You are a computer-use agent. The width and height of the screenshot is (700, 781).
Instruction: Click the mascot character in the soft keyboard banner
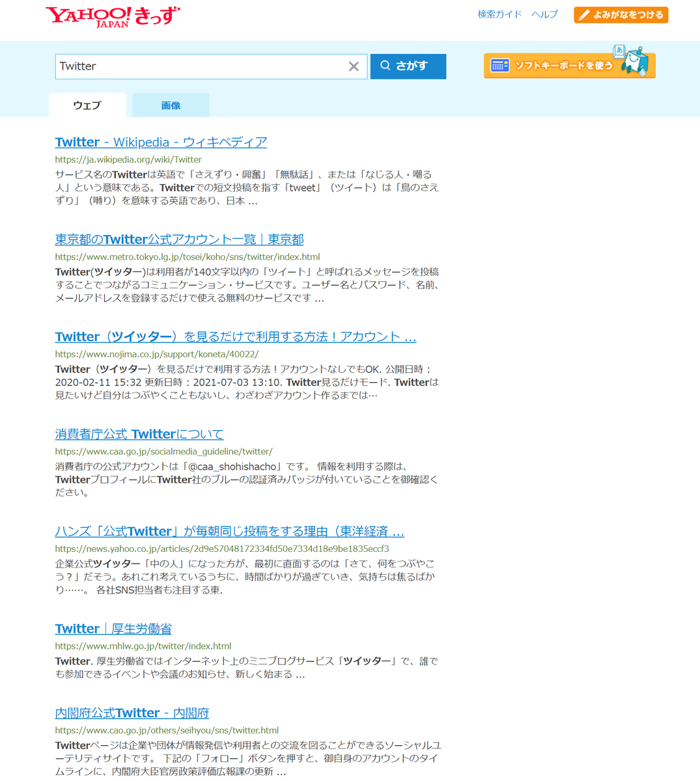(634, 61)
